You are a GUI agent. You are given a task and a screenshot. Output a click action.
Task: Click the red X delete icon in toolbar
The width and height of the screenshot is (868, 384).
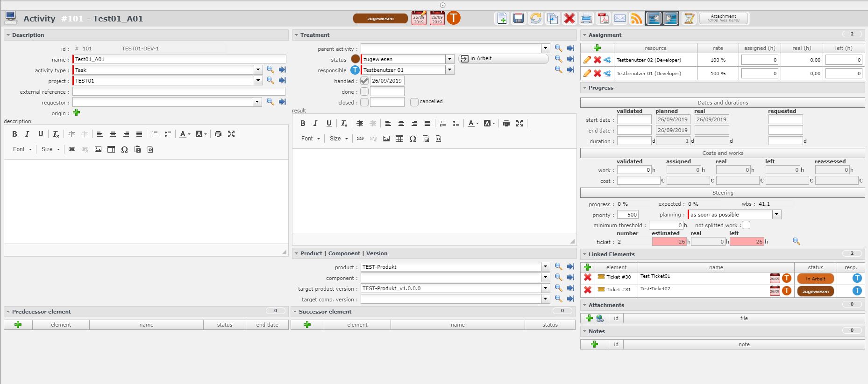(569, 19)
